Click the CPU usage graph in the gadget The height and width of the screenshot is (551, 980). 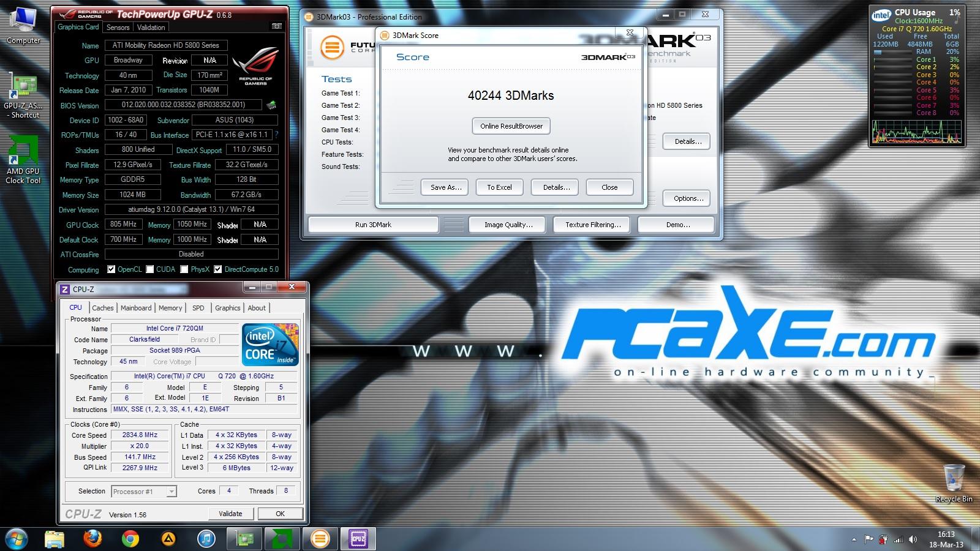[x=917, y=132]
